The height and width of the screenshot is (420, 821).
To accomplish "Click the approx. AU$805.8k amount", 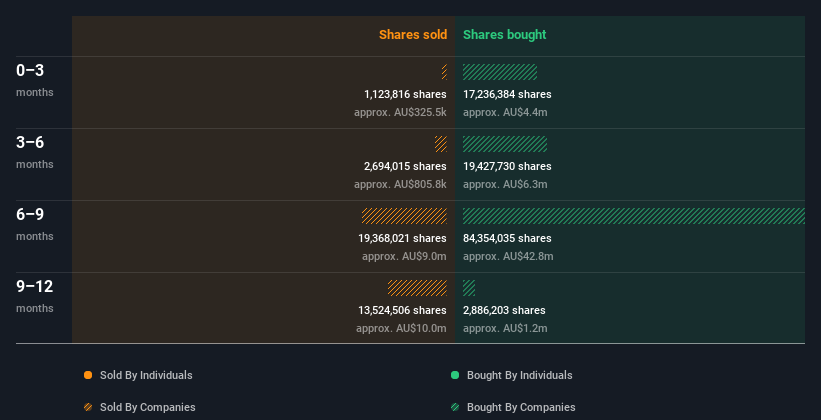I will (401, 184).
